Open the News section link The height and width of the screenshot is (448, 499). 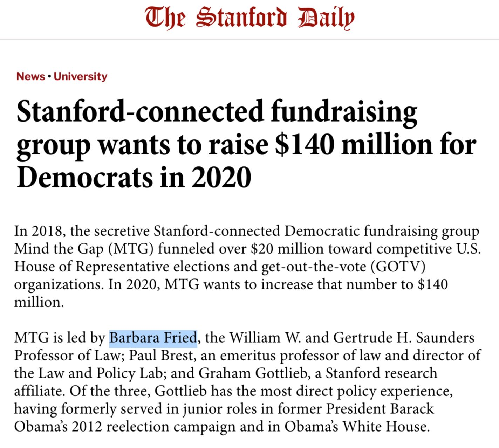[31, 76]
